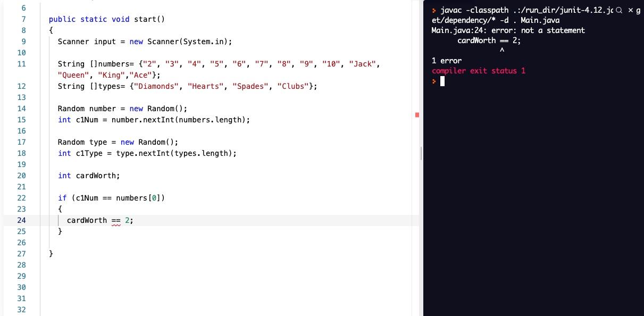The width and height of the screenshot is (644, 316).
Task: Click the 'if' keyword on line 22
Action: pos(62,198)
